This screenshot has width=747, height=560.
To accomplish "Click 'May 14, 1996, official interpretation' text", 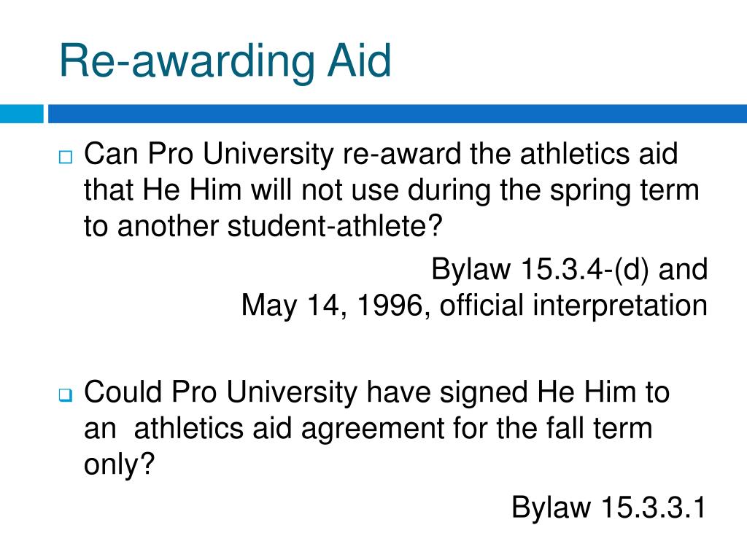I will (x=474, y=306).
